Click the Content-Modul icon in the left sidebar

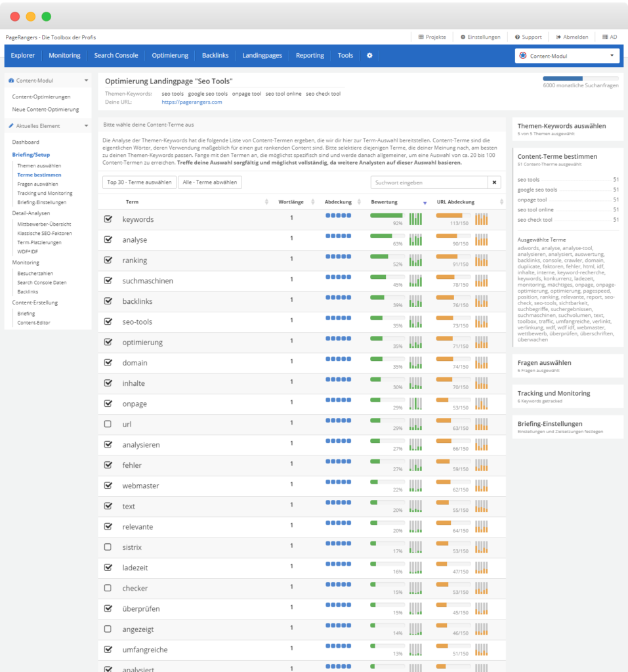pyautogui.click(x=10, y=79)
